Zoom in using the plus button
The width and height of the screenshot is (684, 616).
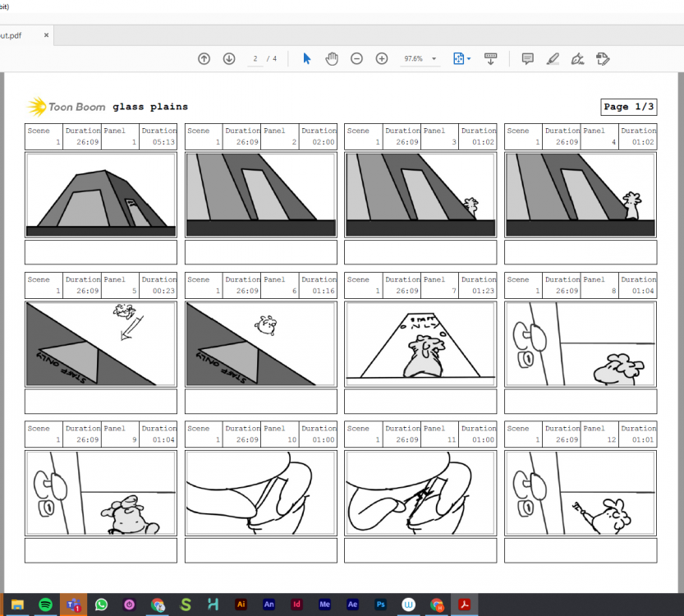[x=382, y=59]
